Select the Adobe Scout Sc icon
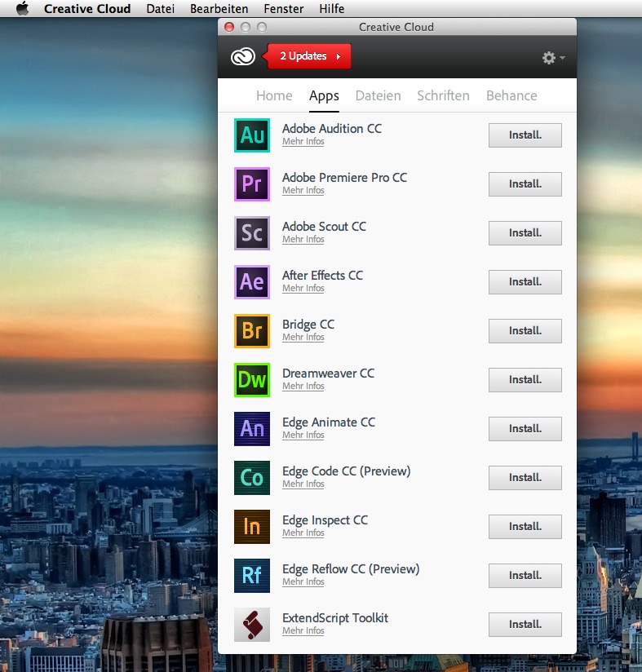 click(251, 233)
